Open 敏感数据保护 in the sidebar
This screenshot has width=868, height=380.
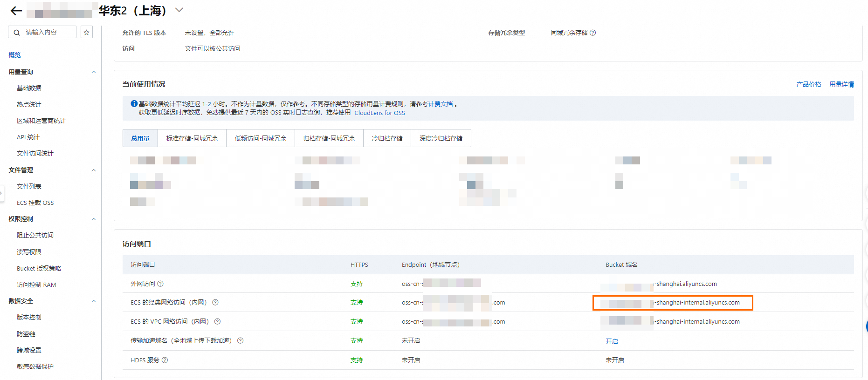[x=35, y=366]
